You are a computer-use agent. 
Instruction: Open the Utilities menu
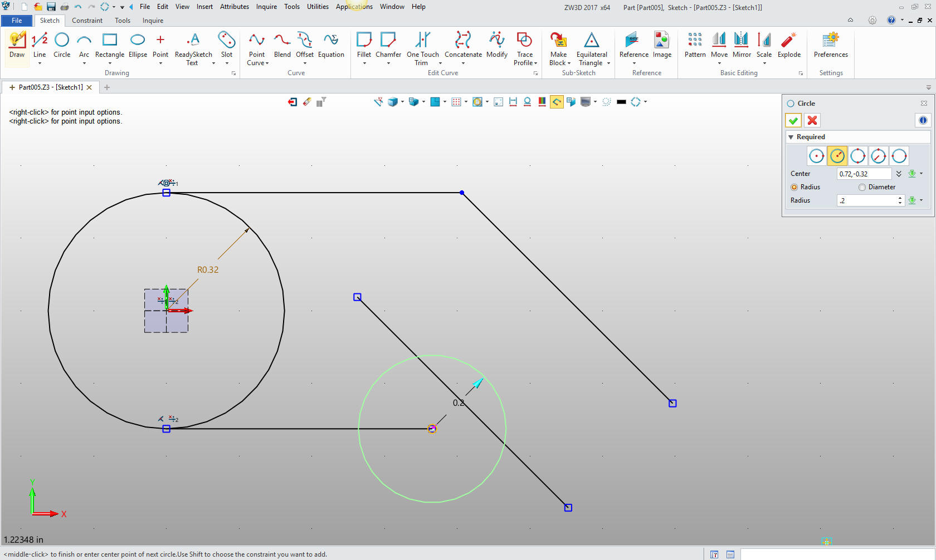click(318, 7)
